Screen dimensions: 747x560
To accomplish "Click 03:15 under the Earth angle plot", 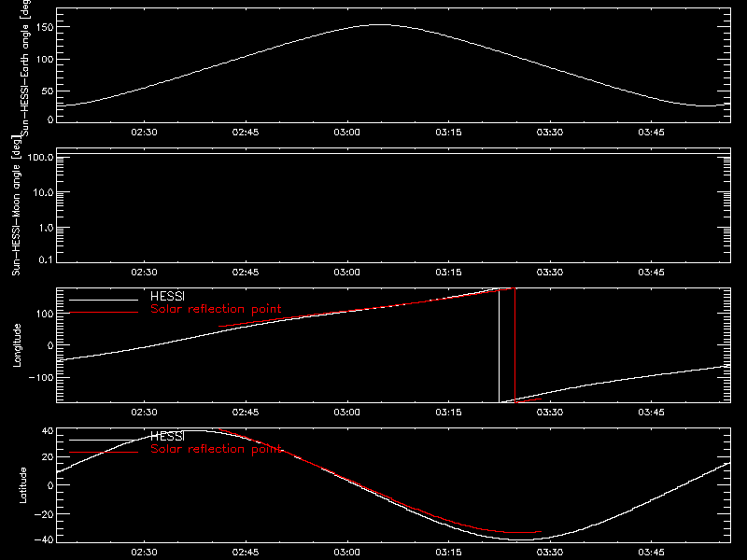I will pyautogui.click(x=448, y=132).
